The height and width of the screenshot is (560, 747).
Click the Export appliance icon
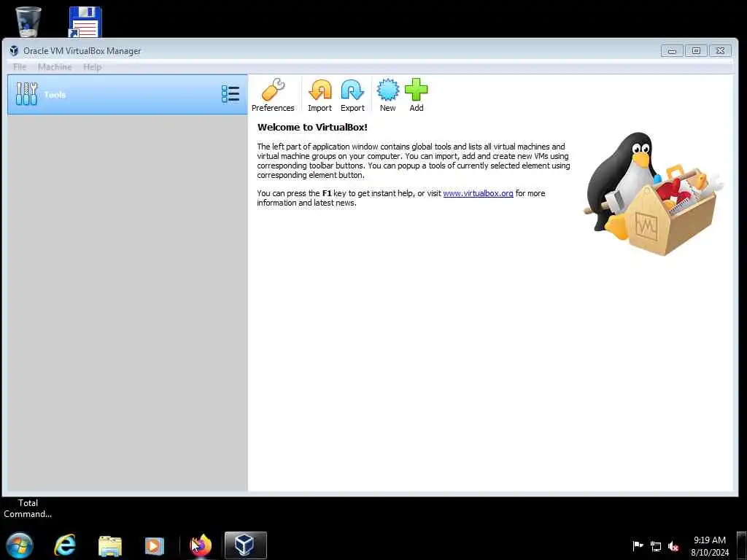pyautogui.click(x=352, y=95)
